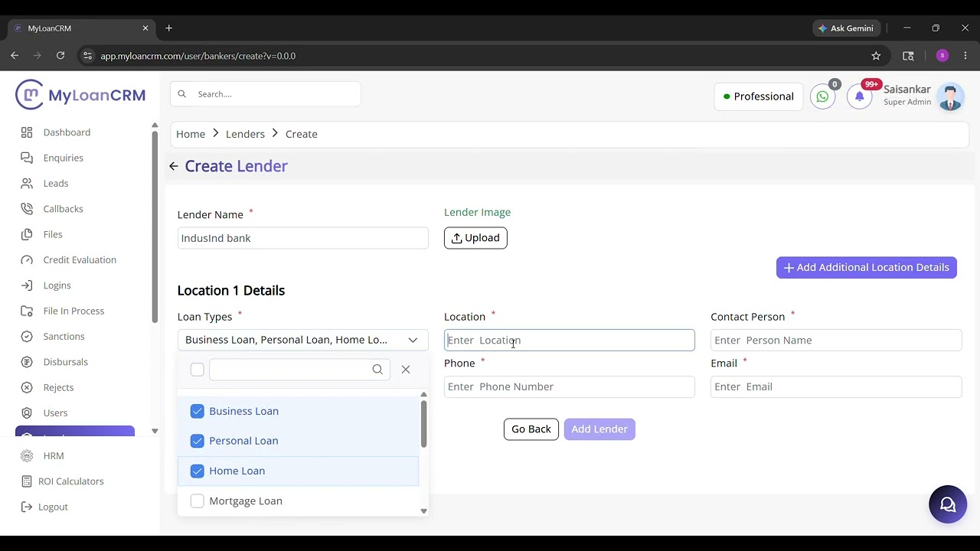Viewport: 980px width, 551px height.
Task: Open the bell notifications icon
Action: 860,96
